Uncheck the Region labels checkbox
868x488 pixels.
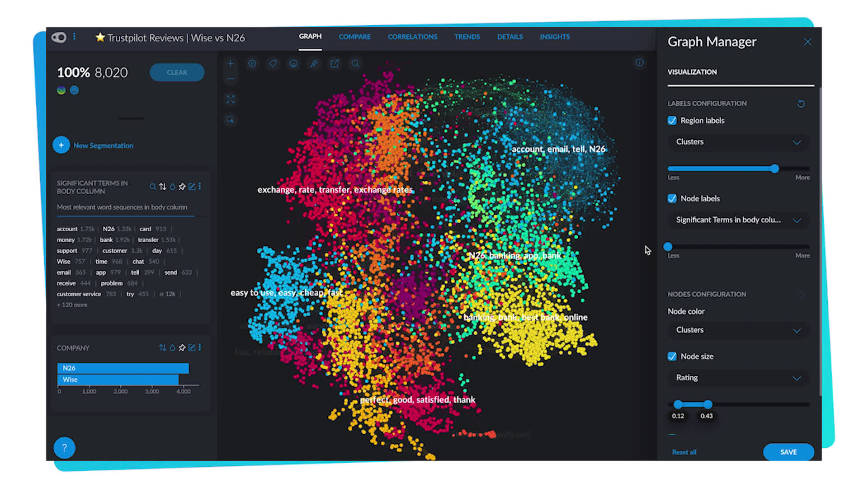click(x=672, y=121)
